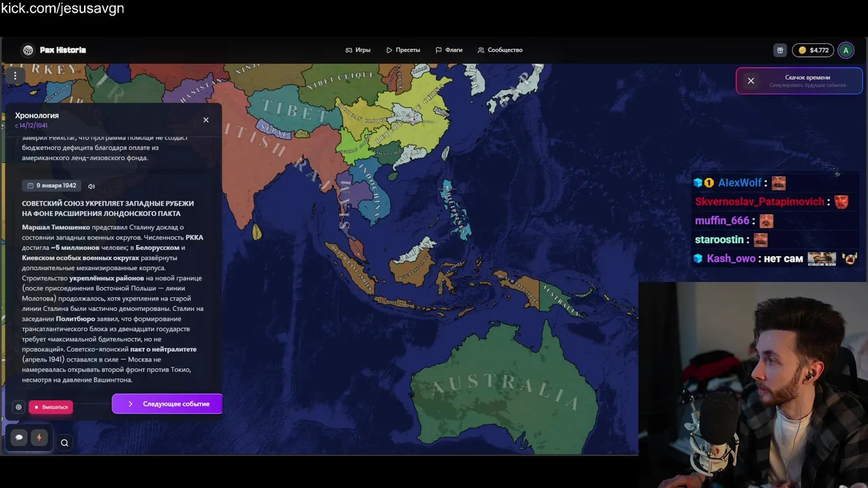868x488 pixels.
Task: Click the lightning bolt actions icon
Action: [39, 438]
